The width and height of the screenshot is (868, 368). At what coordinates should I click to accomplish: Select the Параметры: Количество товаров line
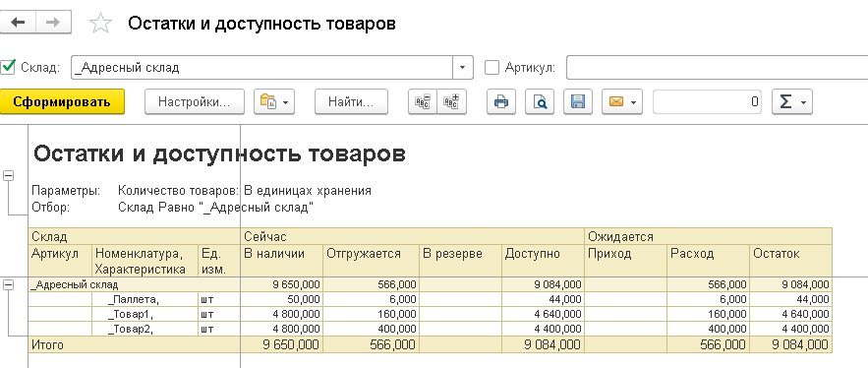[202, 191]
